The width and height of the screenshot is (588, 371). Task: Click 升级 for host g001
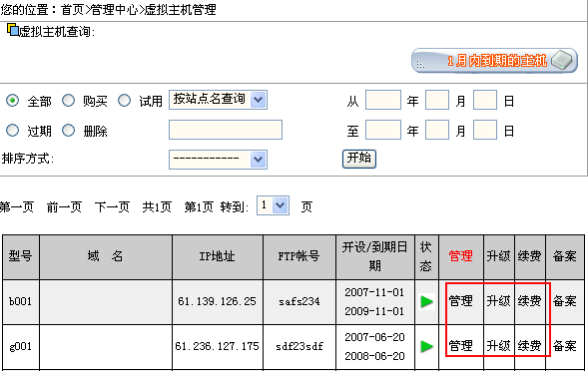(x=498, y=345)
